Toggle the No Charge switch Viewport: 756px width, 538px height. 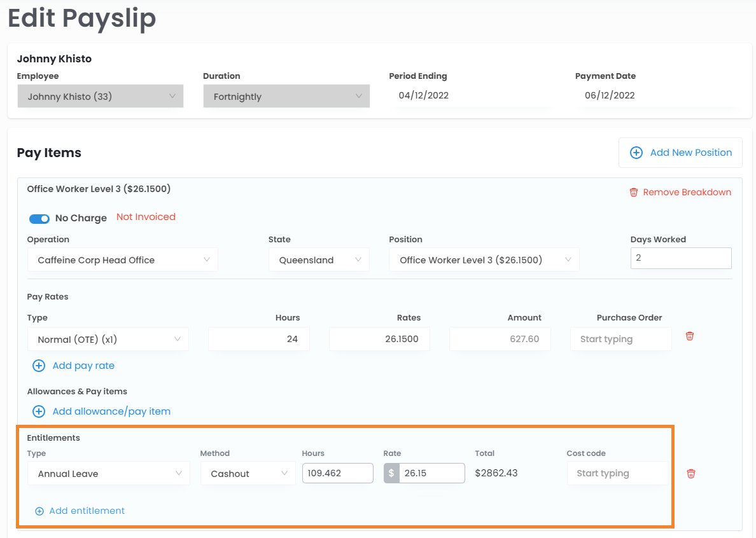[x=39, y=218]
